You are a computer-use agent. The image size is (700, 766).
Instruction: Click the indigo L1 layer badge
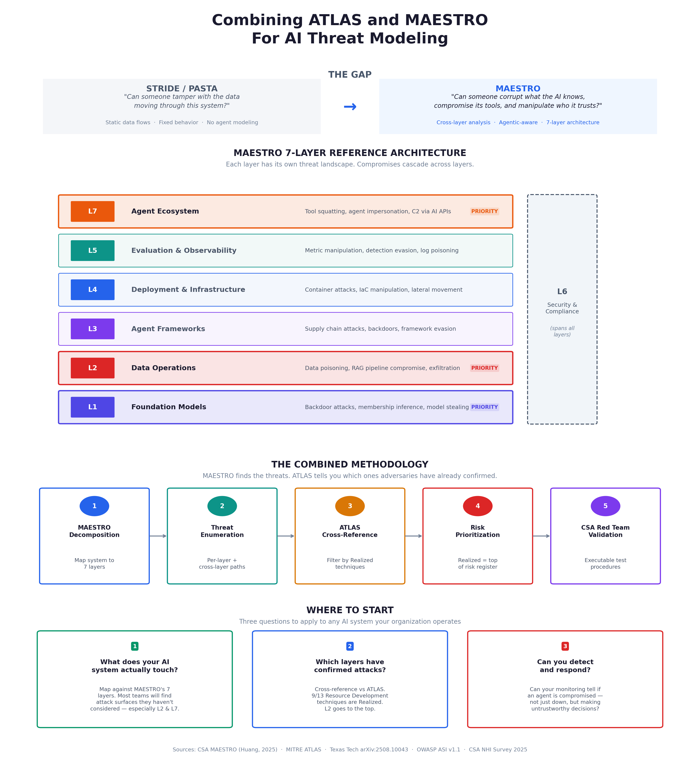coord(92,407)
